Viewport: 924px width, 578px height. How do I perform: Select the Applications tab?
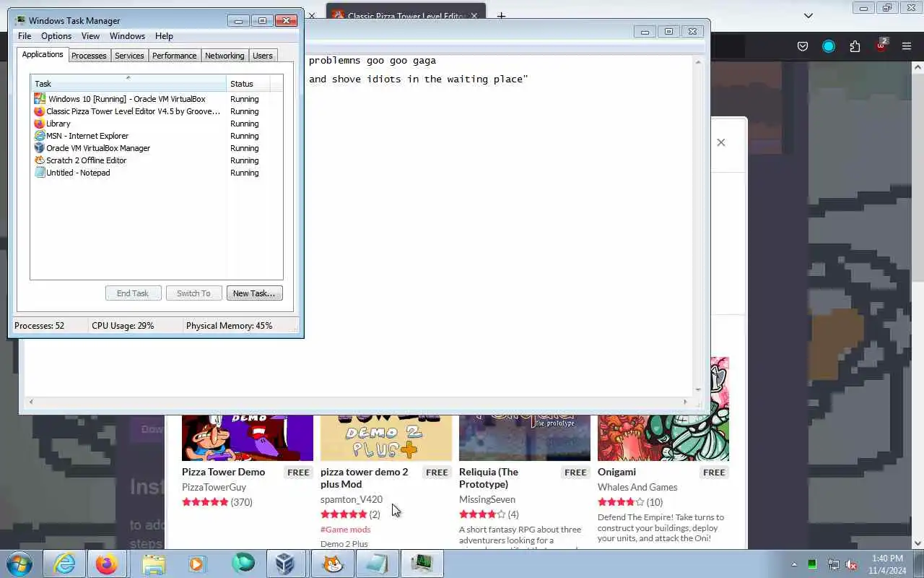(43, 54)
